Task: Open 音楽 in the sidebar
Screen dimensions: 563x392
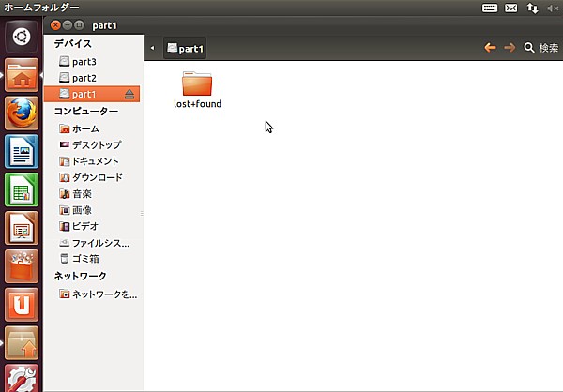Action: click(x=92, y=194)
